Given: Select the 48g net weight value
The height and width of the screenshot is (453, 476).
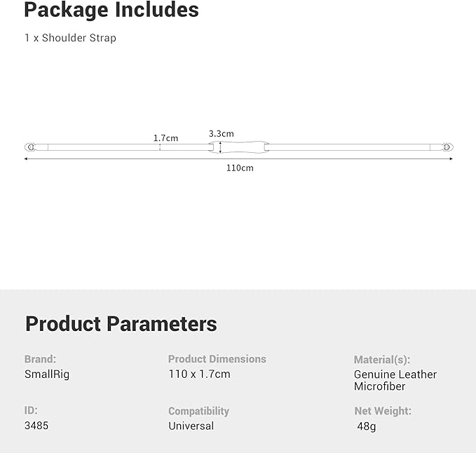Looking at the screenshot, I should pos(367,426).
